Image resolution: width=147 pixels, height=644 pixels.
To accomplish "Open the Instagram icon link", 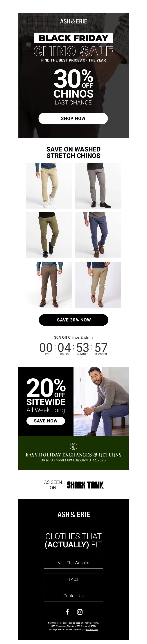I will pos(80,612).
